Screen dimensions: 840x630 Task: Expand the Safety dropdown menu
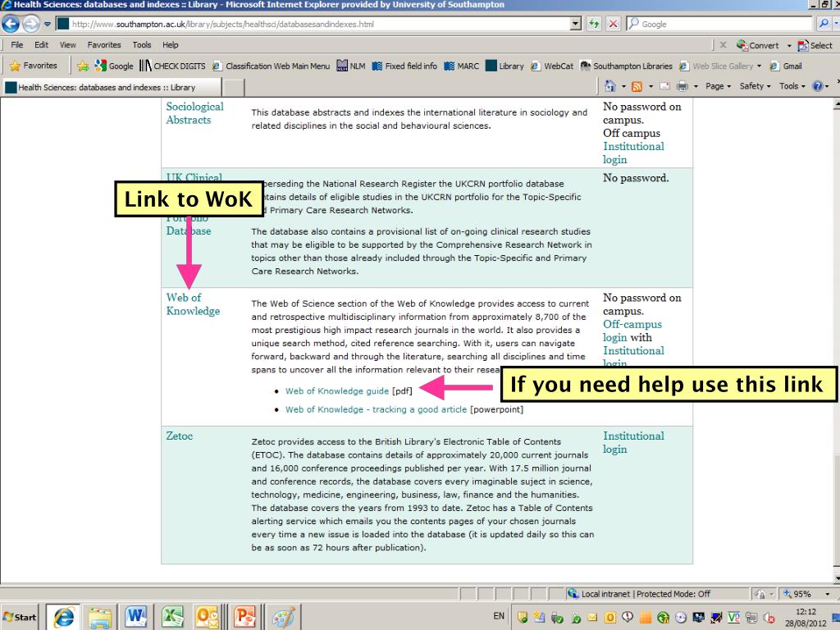pyautogui.click(x=755, y=86)
